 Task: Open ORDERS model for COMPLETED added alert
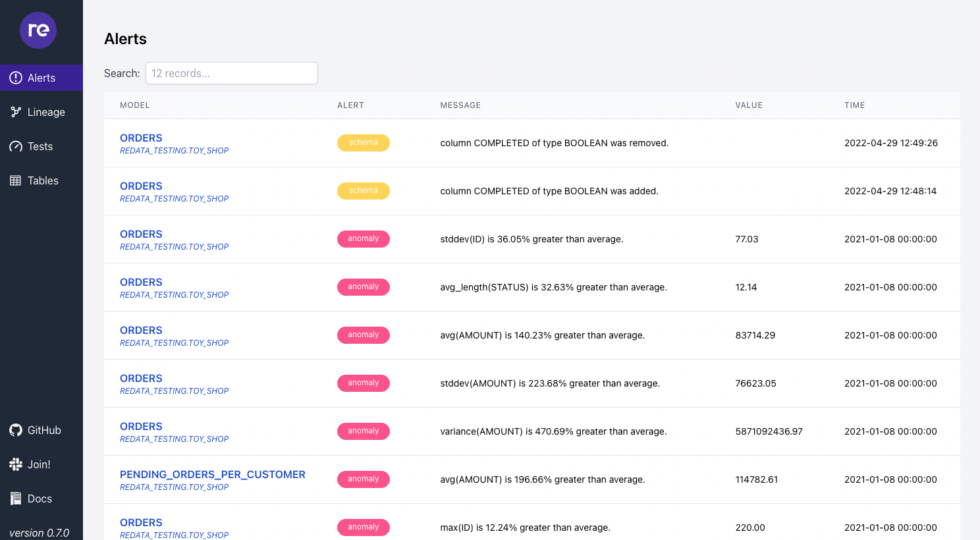pyautogui.click(x=141, y=186)
